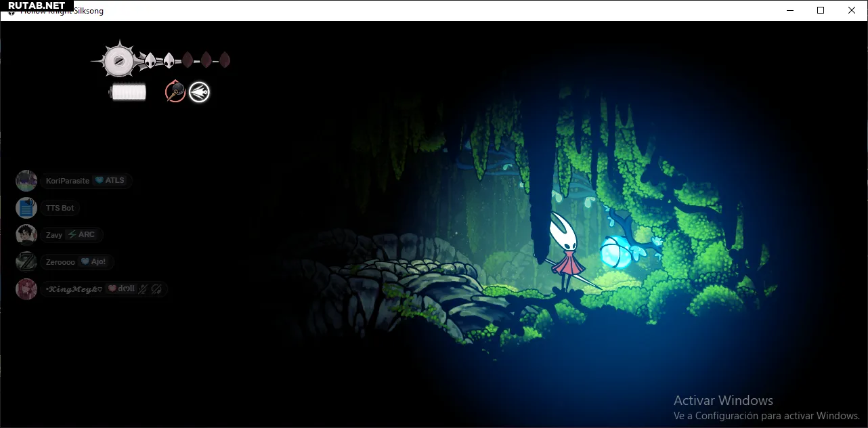Click the first white health mask
868x428 pixels.
(x=150, y=61)
